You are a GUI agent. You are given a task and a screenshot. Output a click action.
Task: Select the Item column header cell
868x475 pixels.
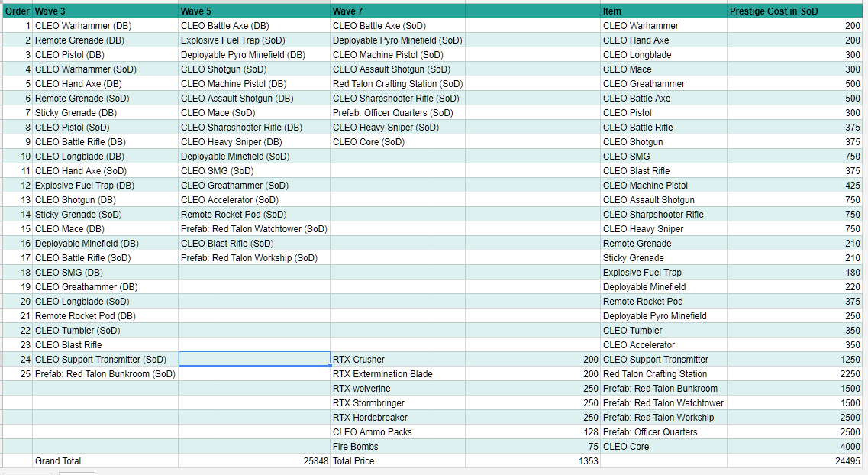click(x=663, y=11)
